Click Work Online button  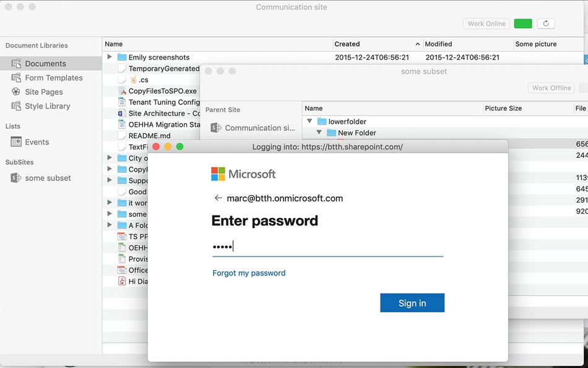point(486,24)
